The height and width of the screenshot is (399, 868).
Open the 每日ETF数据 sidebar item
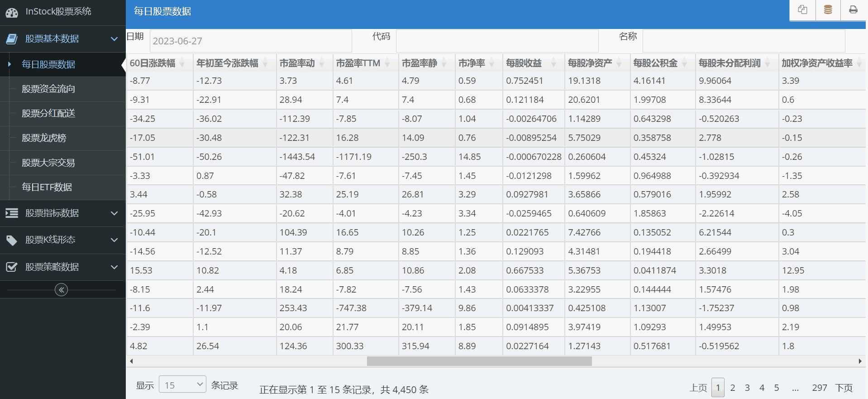point(62,187)
